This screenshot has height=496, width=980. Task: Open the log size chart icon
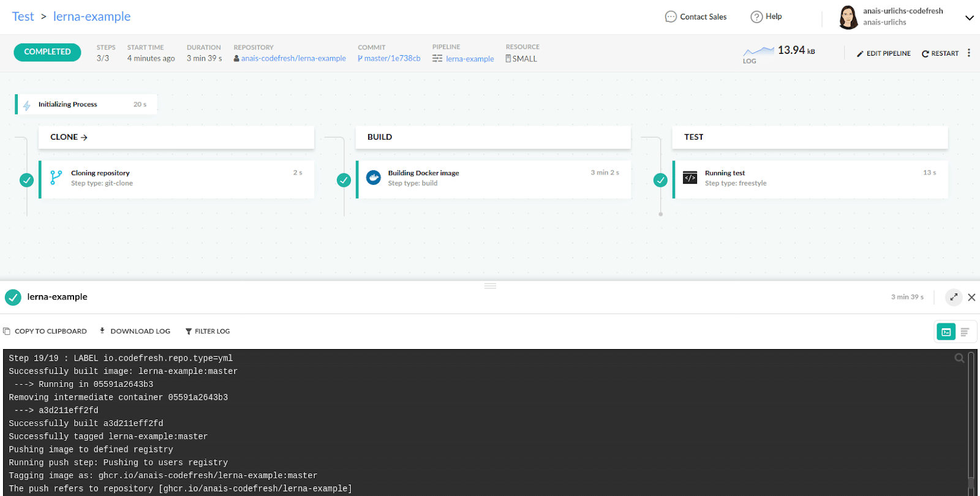(x=758, y=51)
